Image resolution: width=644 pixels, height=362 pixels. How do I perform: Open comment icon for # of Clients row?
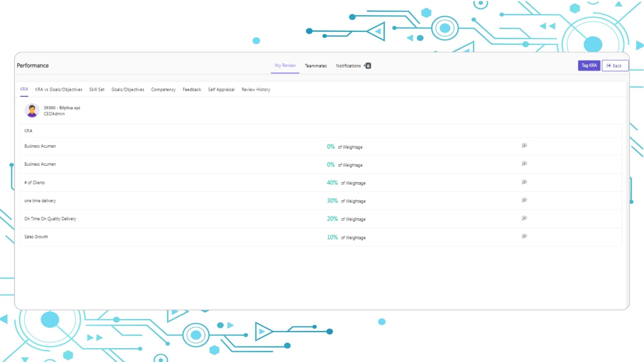coord(524,182)
